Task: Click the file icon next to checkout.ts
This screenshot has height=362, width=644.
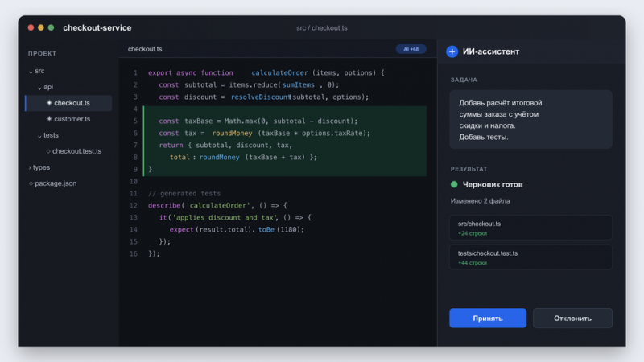Action: (49, 103)
